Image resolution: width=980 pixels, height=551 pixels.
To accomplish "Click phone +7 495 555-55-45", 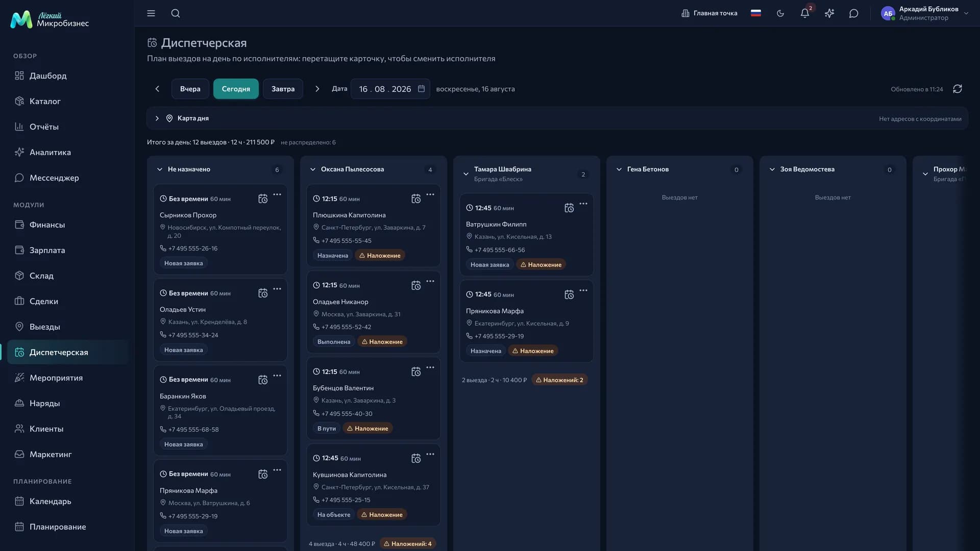I will coord(347,241).
